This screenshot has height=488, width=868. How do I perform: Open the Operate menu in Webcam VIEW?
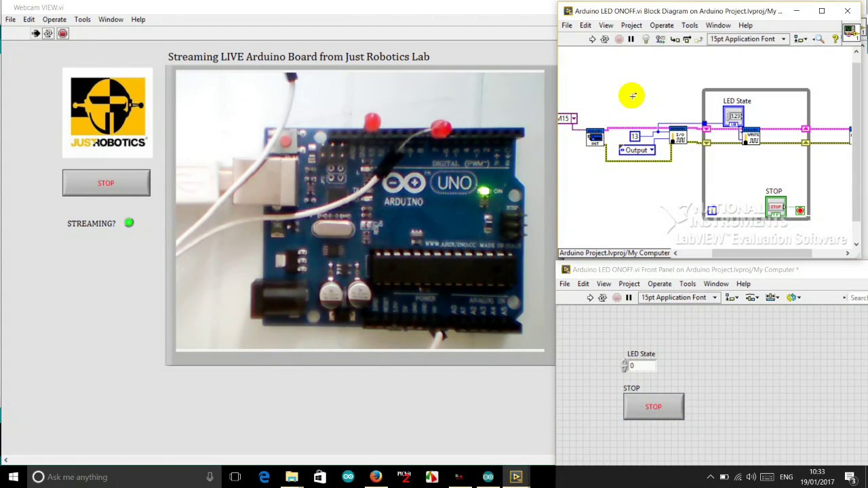point(54,20)
